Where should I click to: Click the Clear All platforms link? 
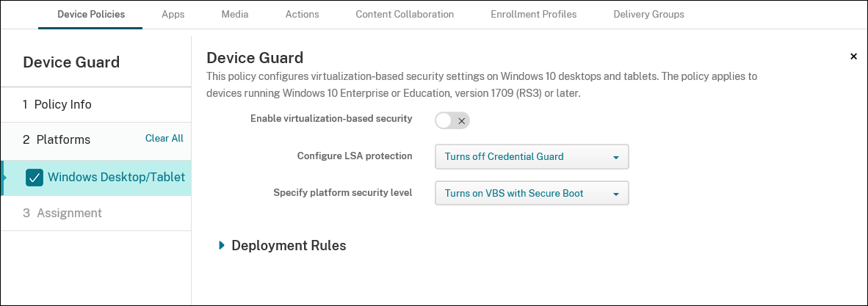point(164,139)
